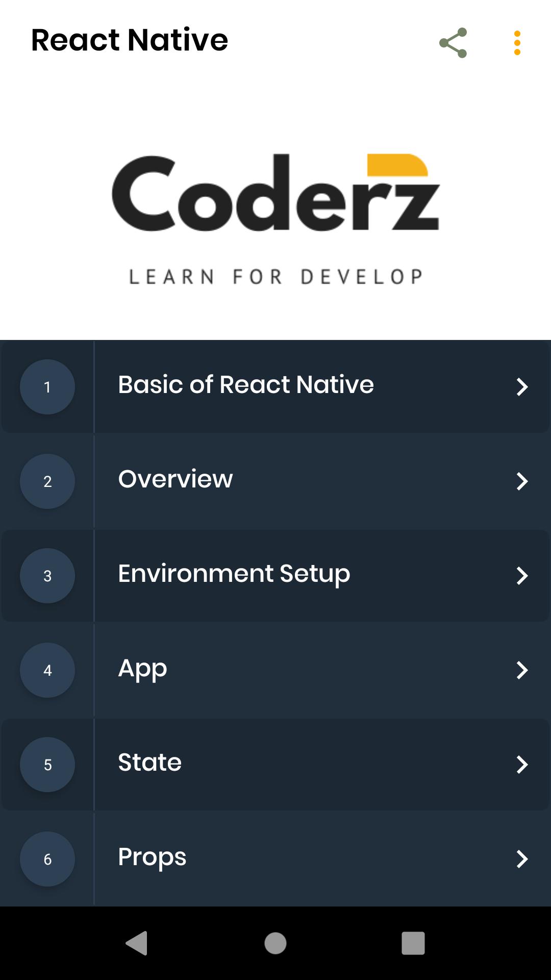Open Basic of React Native lesson
The width and height of the screenshot is (551, 980).
275,386
